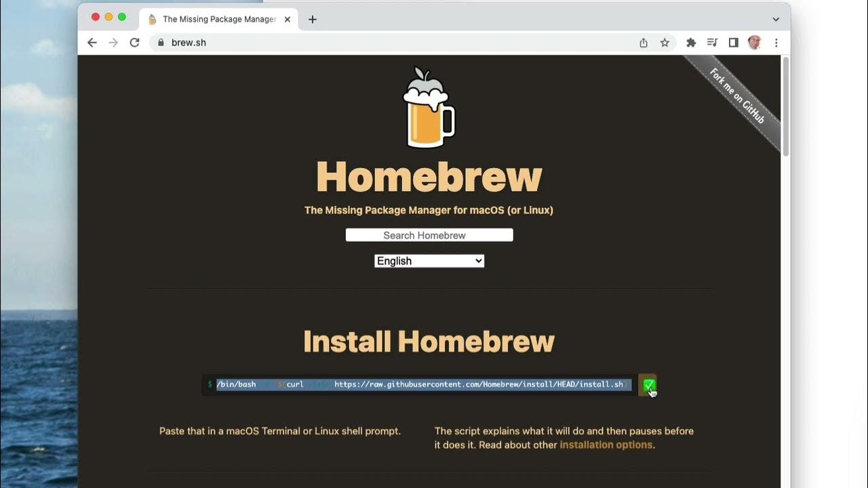Open a new tab with plus button
Image resolution: width=868 pixels, height=488 pixels.
click(x=312, y=19)
